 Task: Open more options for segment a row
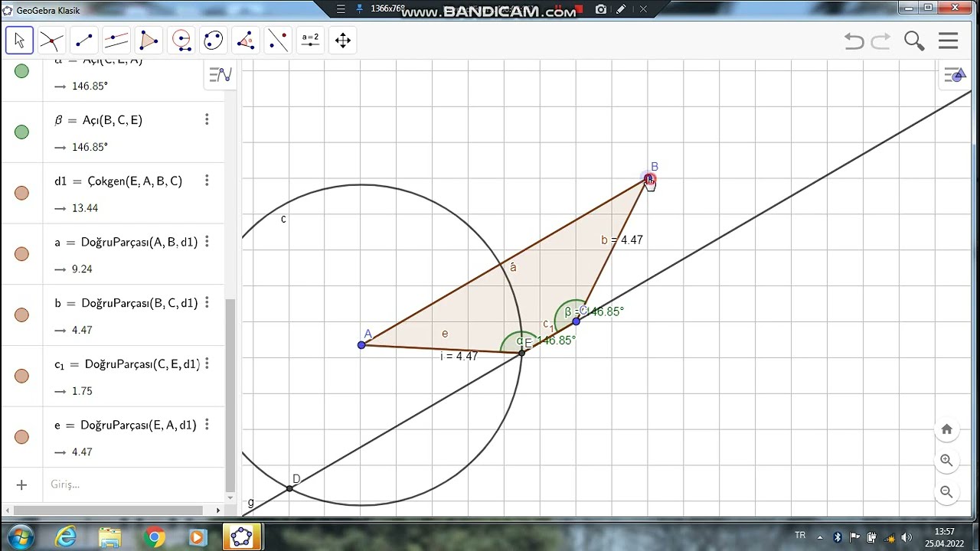pyautogui.click(x=207, y=242)
